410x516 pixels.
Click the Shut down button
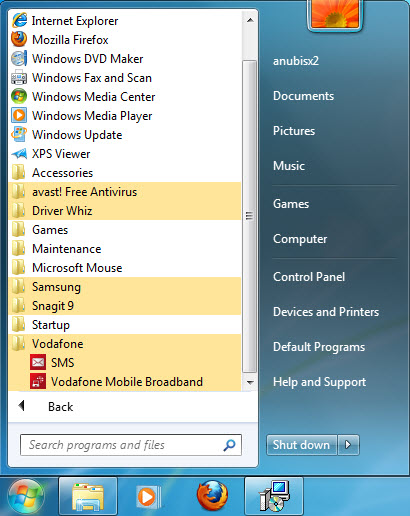(x=301, y=445)
